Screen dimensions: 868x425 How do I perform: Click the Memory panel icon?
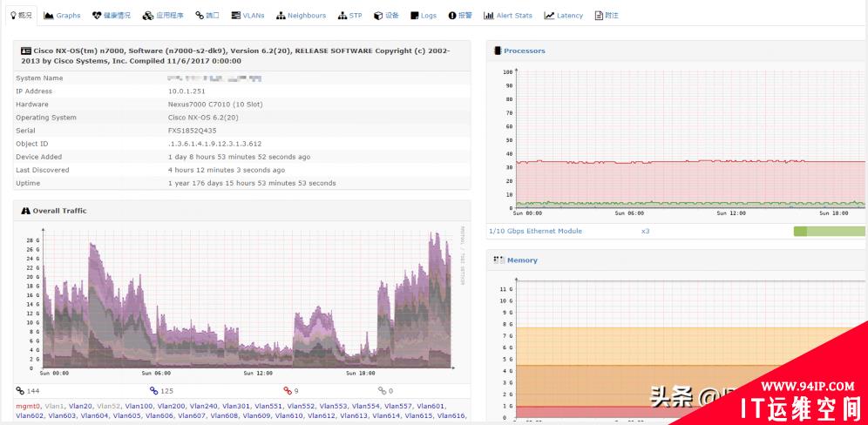click(498, 260)
